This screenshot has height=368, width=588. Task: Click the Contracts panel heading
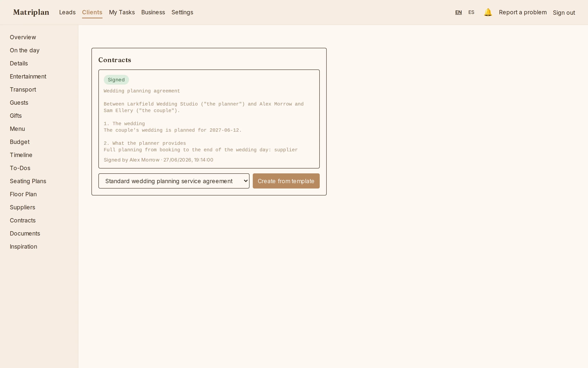click(x=115, y=60)
